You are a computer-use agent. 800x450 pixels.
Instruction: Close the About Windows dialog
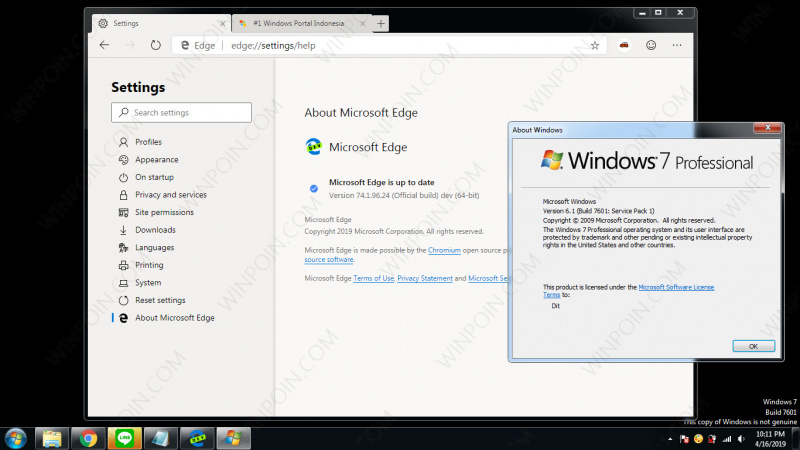[767, 128]
